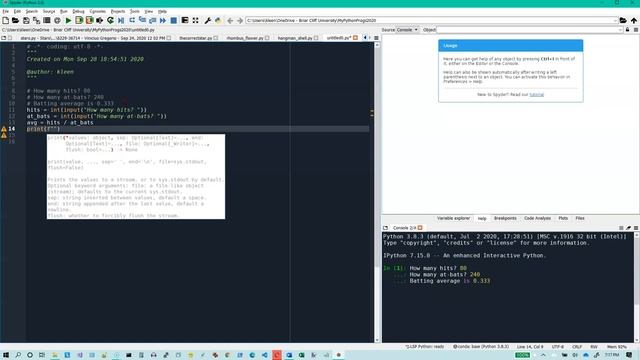Stop debugging with the blue square
This screenshot has height=360, width=640.
(x=173, y=20)
